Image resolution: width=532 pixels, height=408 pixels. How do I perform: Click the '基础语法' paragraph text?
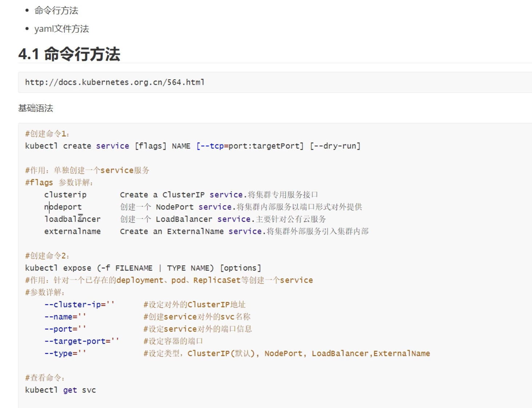(x=36, y=108)
